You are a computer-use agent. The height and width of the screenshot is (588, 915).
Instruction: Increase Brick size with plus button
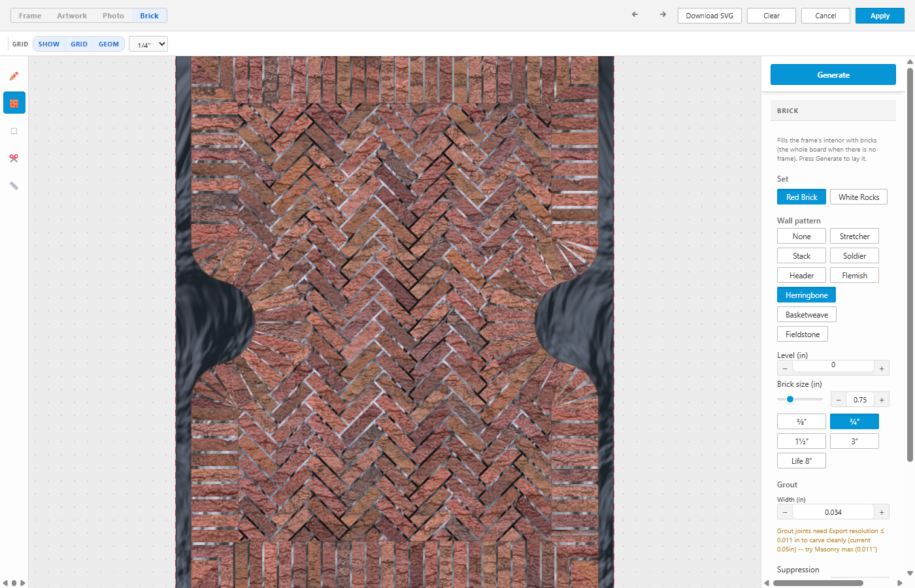tap(882, 400)
